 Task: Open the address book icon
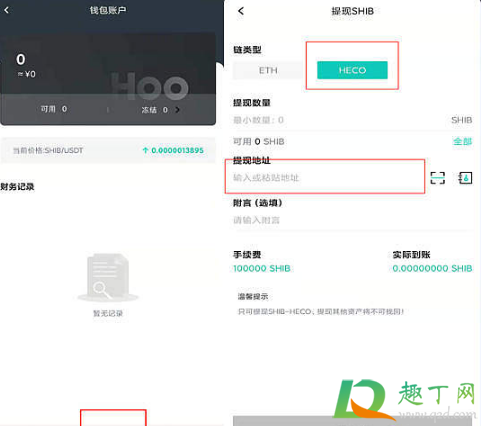[465, 178]
